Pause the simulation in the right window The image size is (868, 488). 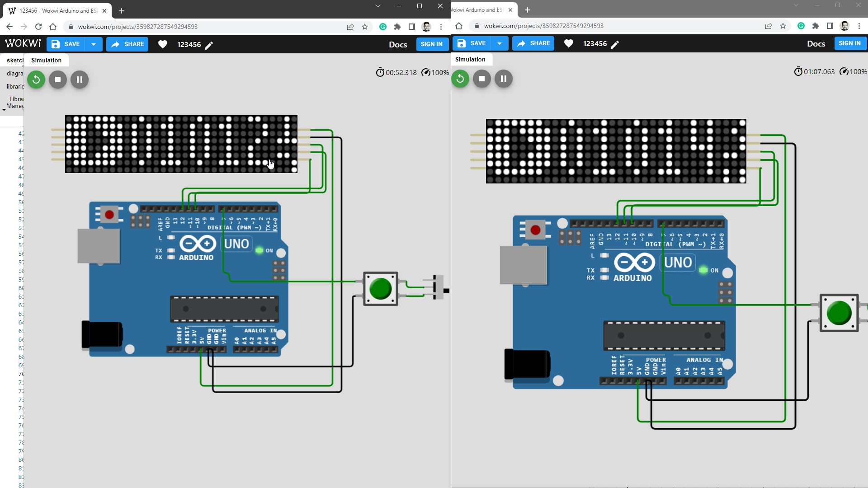point(503,78)
